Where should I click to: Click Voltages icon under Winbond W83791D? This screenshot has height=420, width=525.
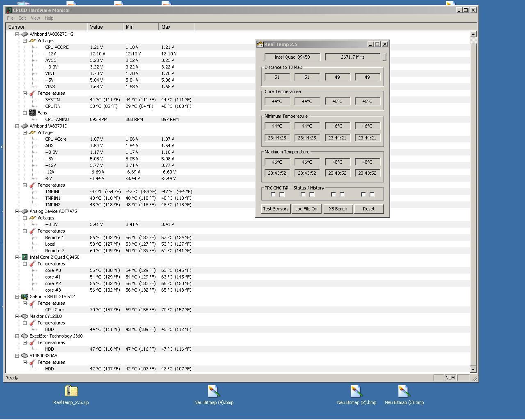point(32,132)
